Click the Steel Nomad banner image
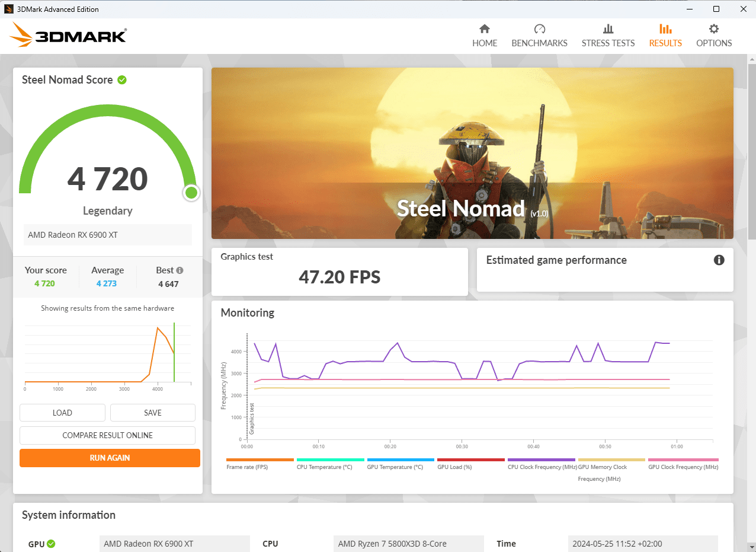 (472, 153)
